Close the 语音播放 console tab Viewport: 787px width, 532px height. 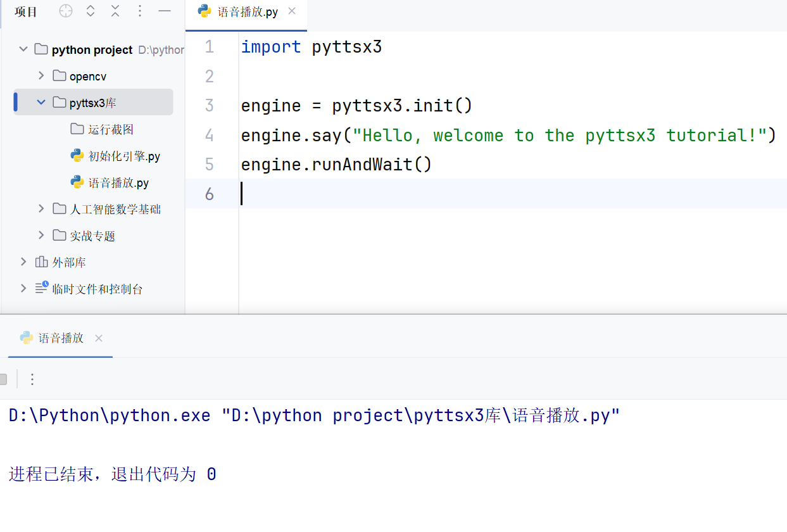(x=98, y=338)
